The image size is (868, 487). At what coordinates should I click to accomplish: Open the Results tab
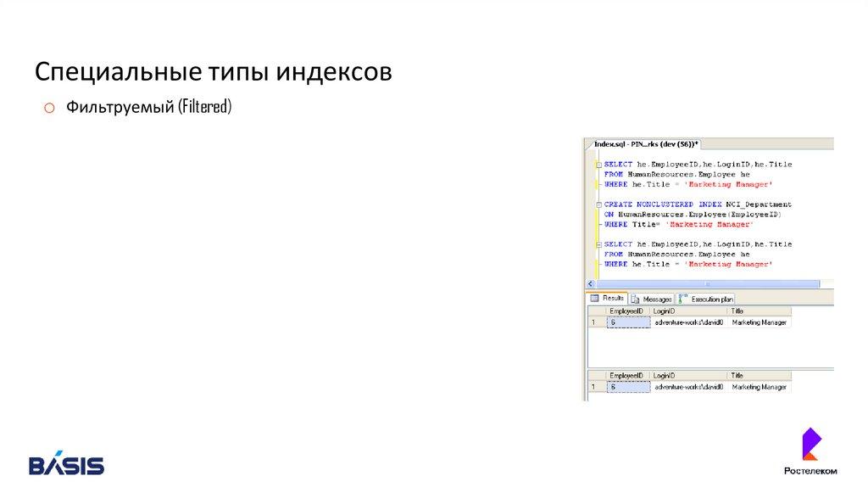point(607,299)
